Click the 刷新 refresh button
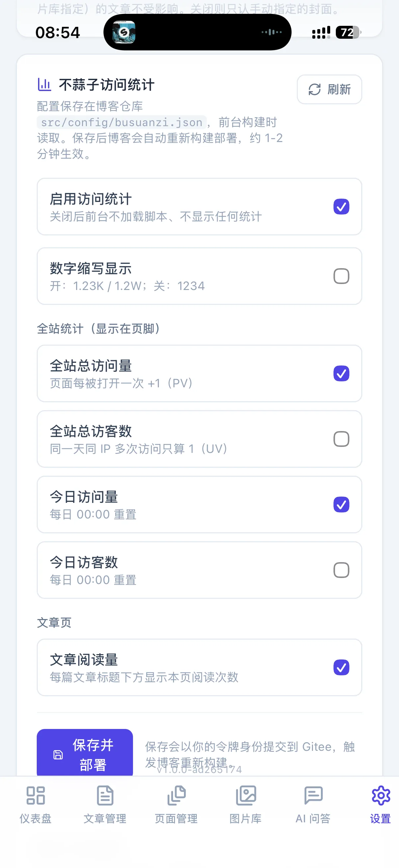The width and height of the screenshot is (399, 868). (x=329, y=89)
